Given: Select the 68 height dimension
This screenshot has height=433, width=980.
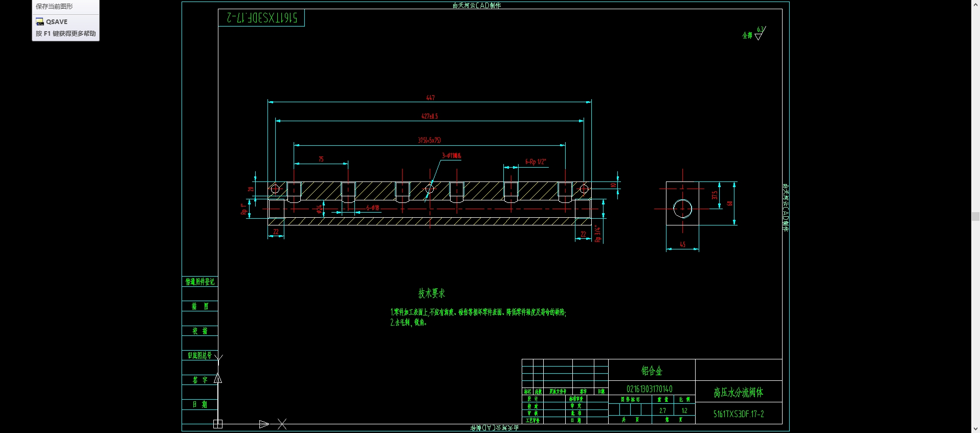Looking at the screenshot, I should (730, 203).
